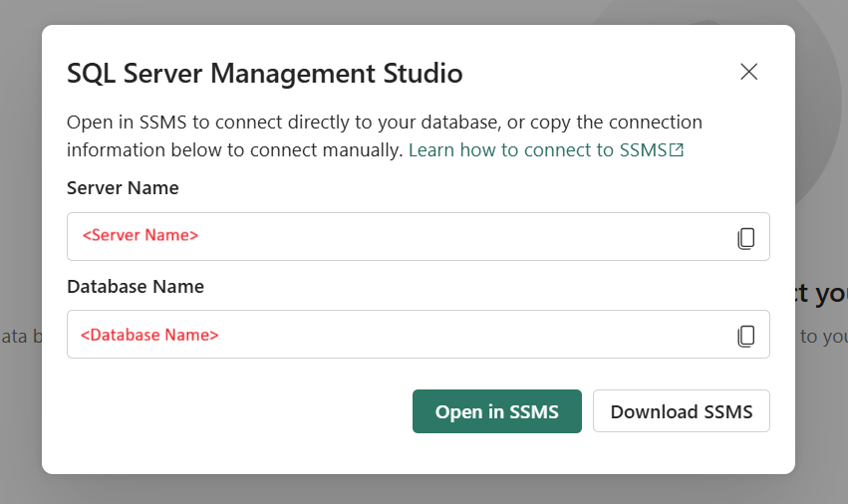This screenshot has height=504, width=848.
Task: Click the Download SSMS button
Action: (x=681, y=411)
